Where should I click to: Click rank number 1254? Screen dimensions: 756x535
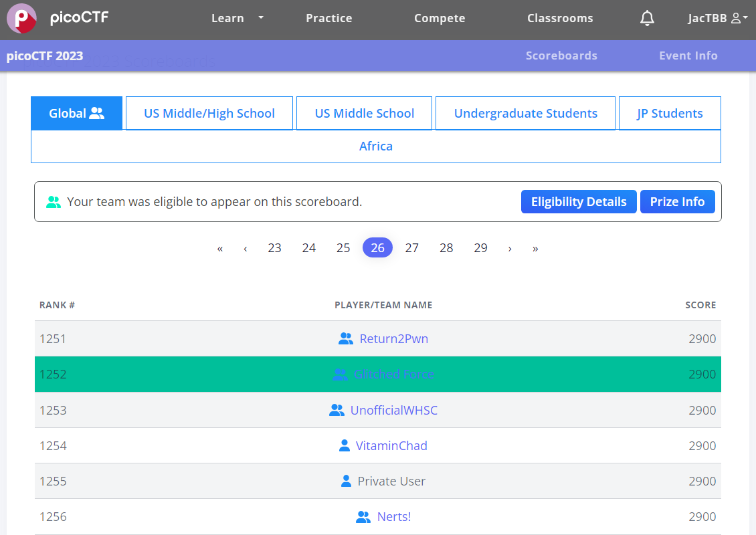click(x=53, y=446)
